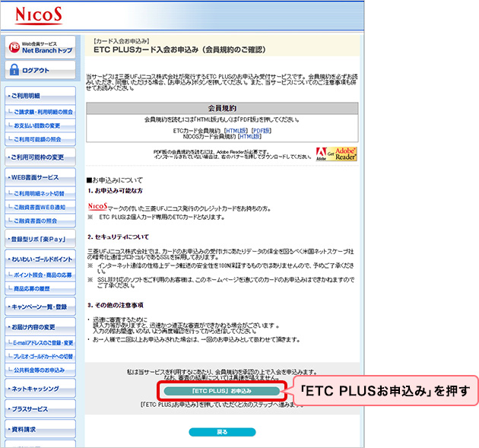Screen dimensions: 479x448
Task: Expand the WEB書面サービス section
Action: [x=40, y=178]
